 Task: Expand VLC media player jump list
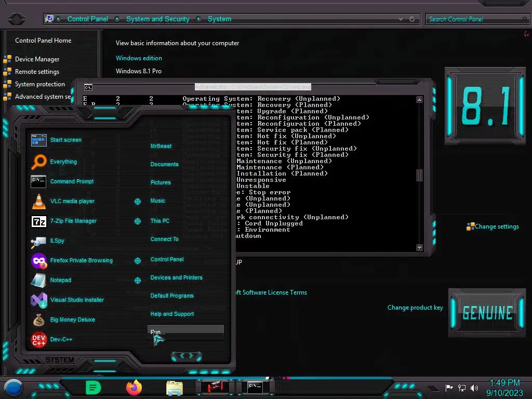[x=137, y=202]
